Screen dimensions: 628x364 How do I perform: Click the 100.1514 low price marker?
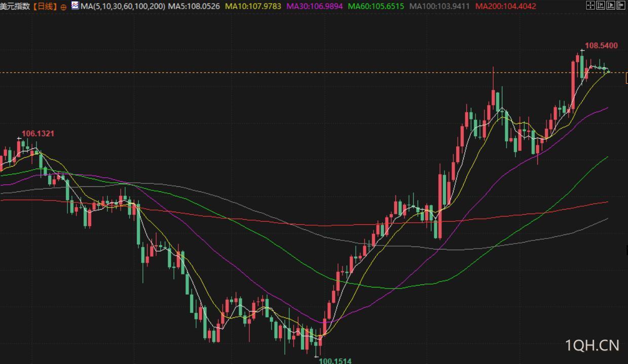tap(335, 360)
